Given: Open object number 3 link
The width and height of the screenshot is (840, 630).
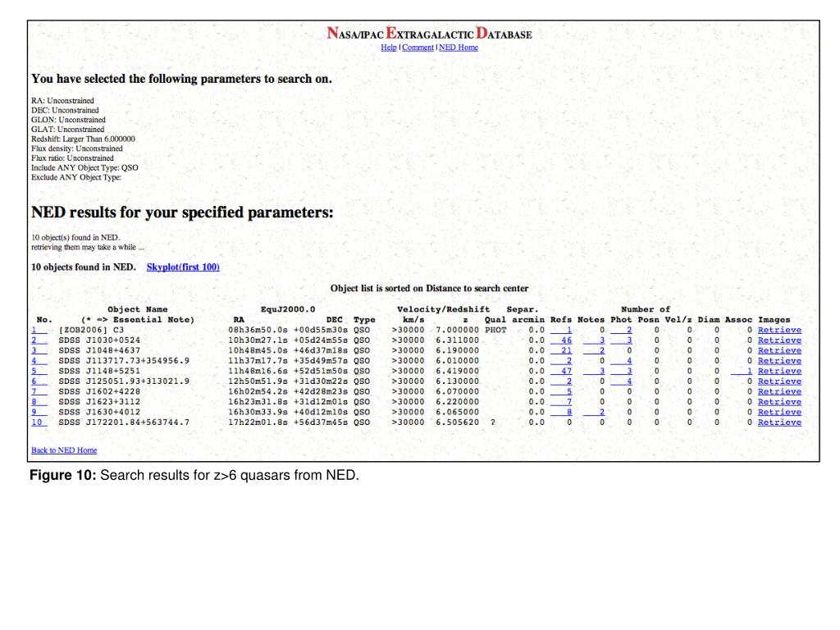Looking at the screenshot, I should tap(39, 350).
